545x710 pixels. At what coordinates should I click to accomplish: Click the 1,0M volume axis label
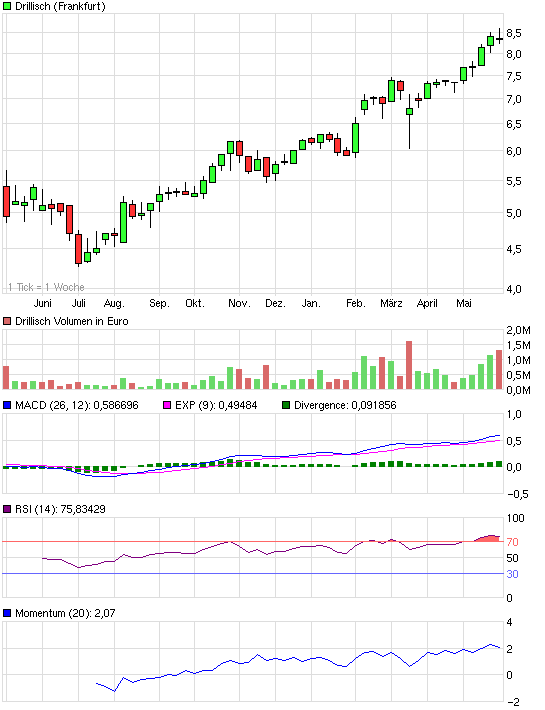pyautogui.click(x=518, y=360)
